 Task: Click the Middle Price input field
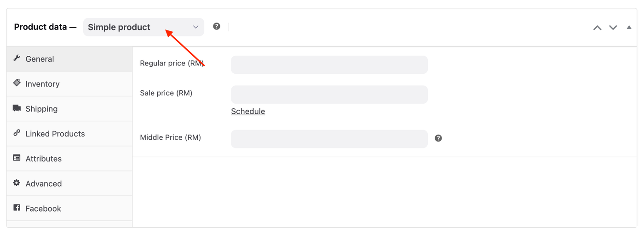point(329,139)
